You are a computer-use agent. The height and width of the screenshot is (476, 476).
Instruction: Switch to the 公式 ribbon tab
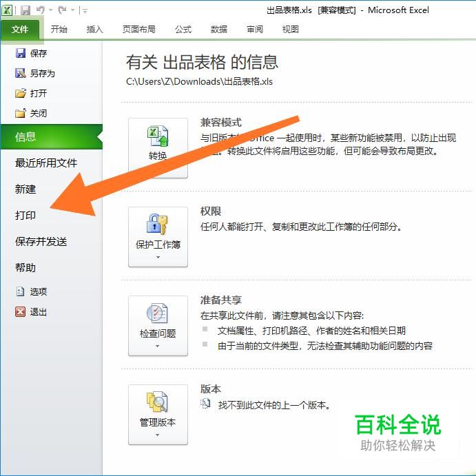click(183, 30)
